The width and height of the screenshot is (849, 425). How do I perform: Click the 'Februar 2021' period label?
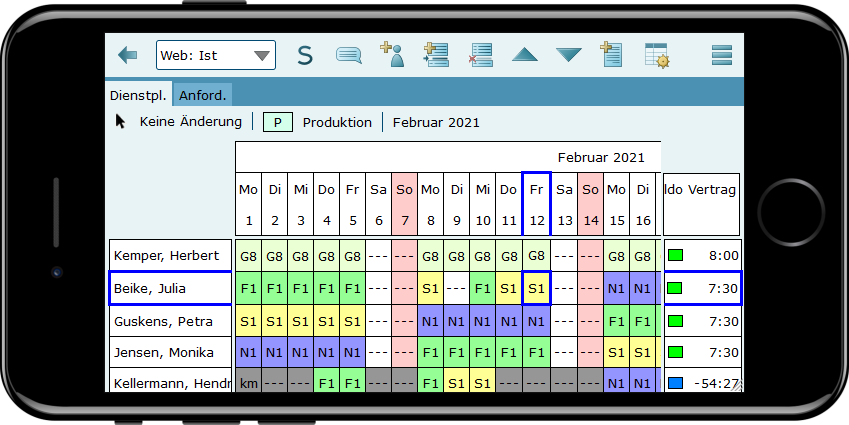tap(436, 123)
